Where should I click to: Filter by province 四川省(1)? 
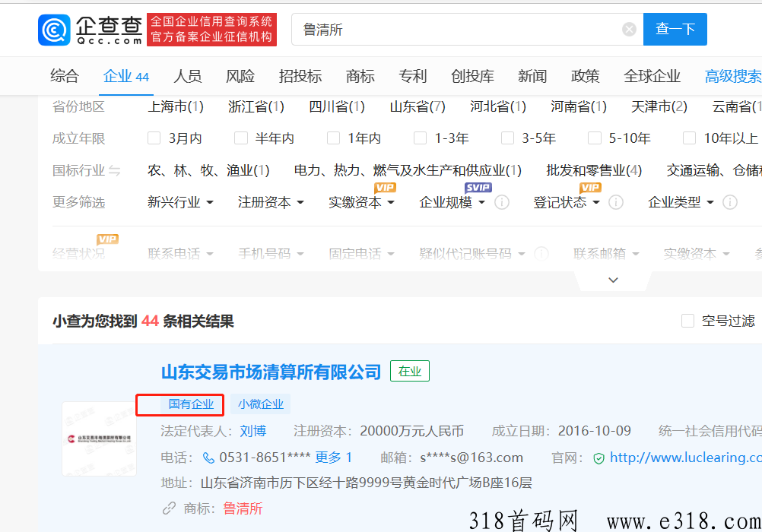click(x=337, y=106)
